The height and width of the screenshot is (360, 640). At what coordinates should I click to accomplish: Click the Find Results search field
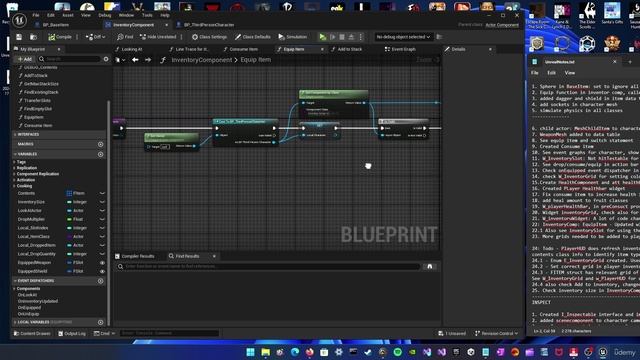pos(269,267)
